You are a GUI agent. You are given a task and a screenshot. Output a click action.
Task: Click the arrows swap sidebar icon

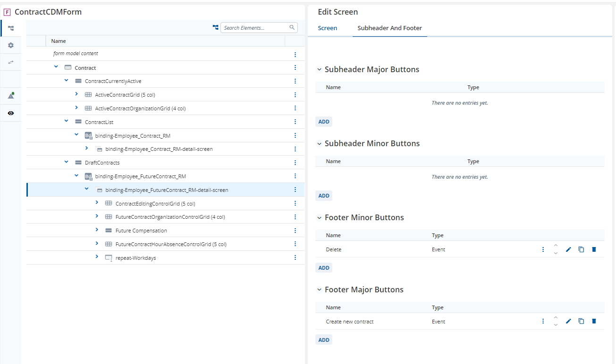(x=11, y=62)
